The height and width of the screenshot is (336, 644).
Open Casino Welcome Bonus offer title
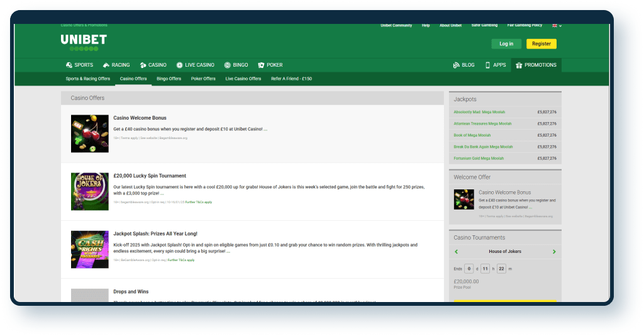coord(140,118)
